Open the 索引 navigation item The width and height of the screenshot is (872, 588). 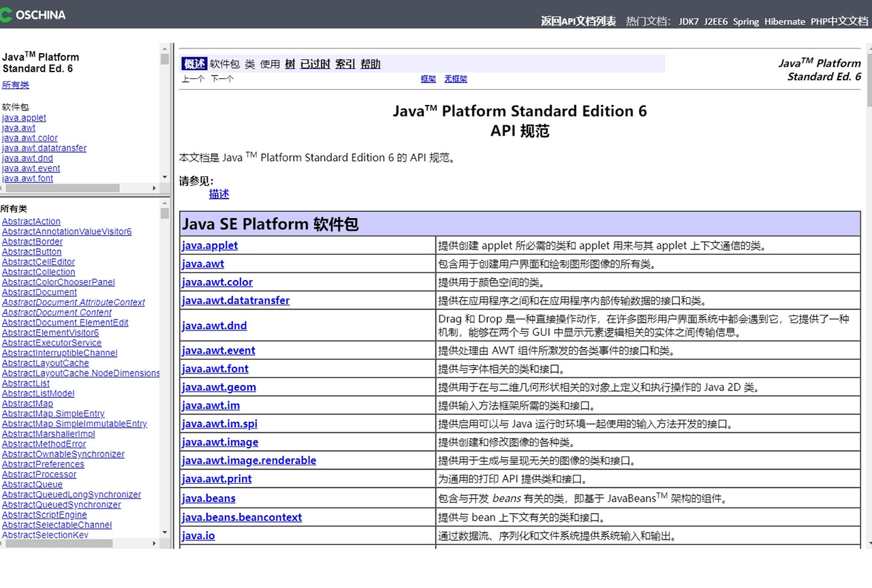pyautogui.click(x=345, y=64)
